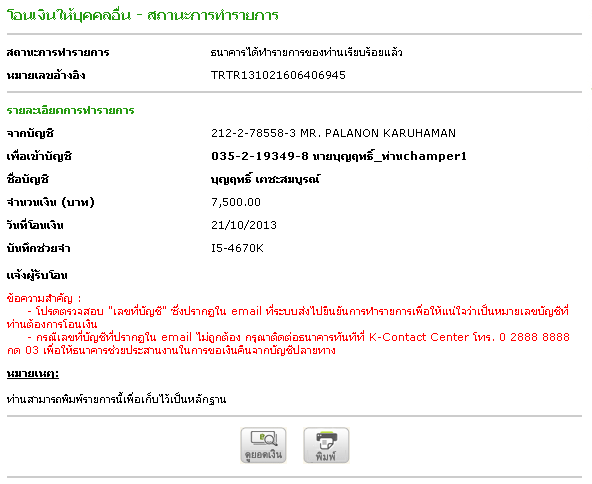Click the status message ธนาคารได้ทำรายการของท่านเรียบร้อยแล้ว
Viewport: 592px width, 484px height.
coord(307,52)
